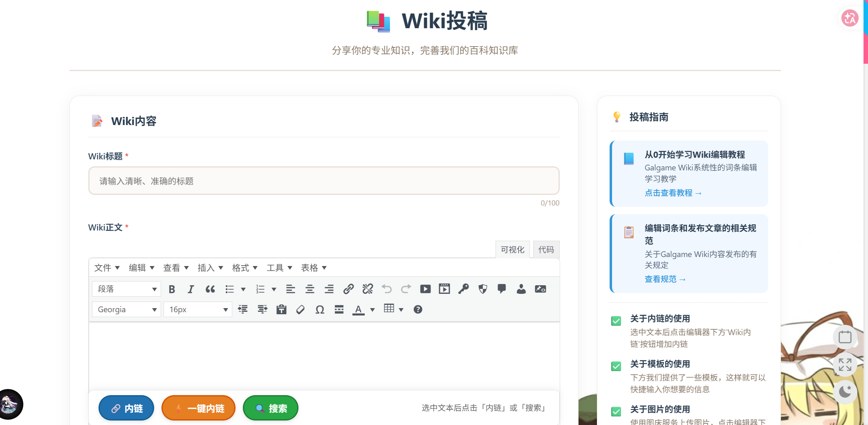Click the person icon in the toolbar

521,289
